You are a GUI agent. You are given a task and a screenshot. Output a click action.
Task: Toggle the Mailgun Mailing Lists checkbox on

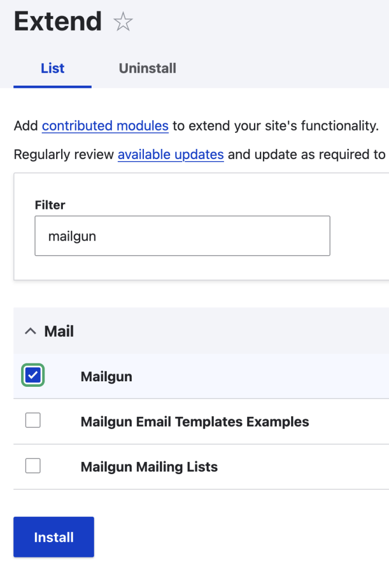(x=32, y=466)
